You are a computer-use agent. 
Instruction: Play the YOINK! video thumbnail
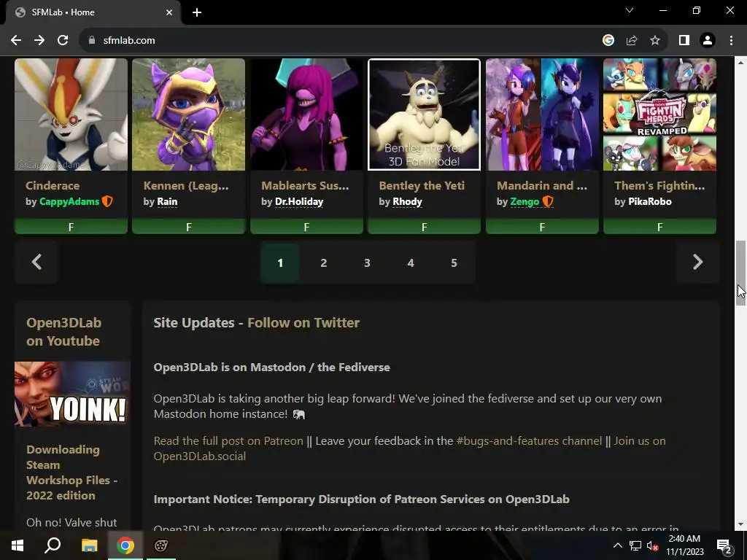[x=72, y=394]
